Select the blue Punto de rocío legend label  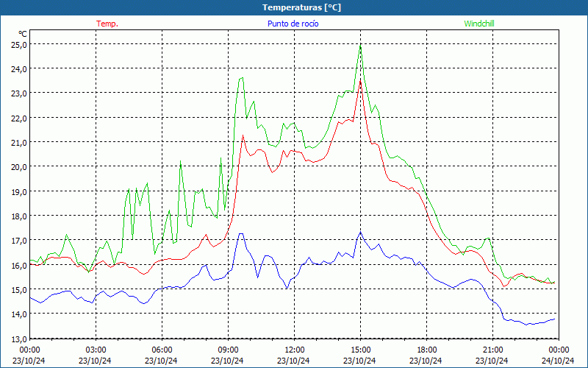(293, 24)
